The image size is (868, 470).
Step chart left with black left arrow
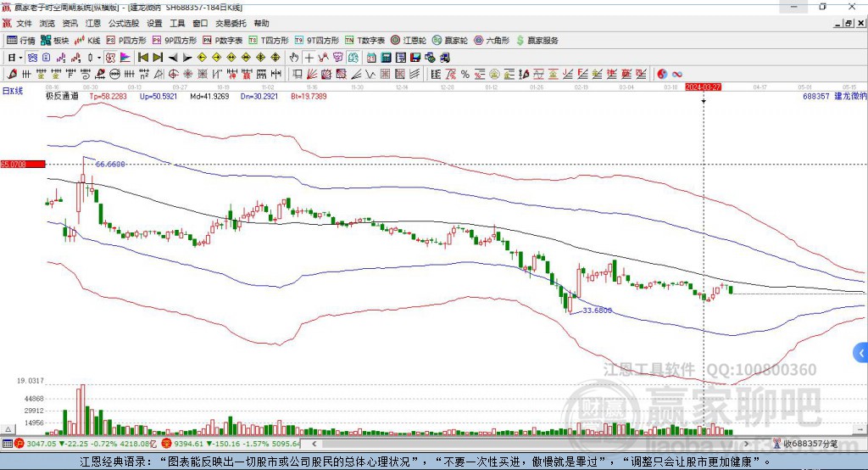(173, 57)
